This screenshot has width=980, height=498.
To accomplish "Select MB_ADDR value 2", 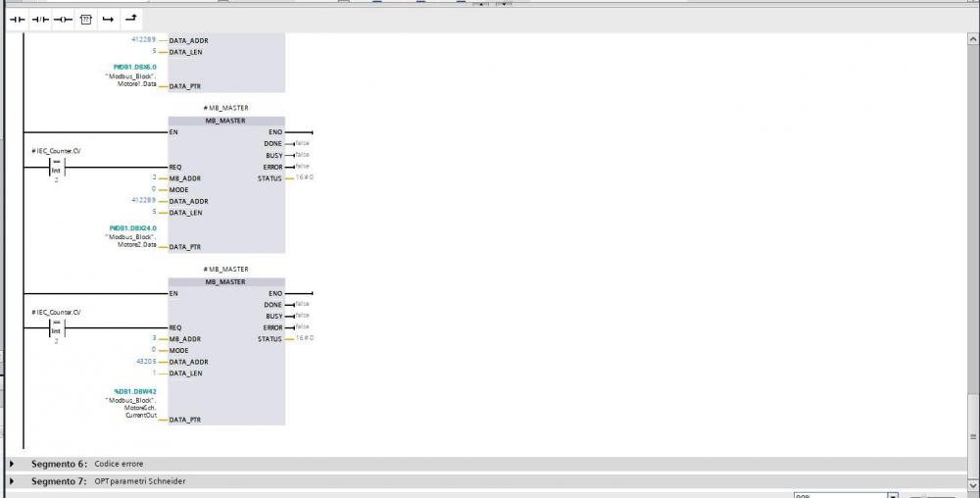I will [155, 177].
